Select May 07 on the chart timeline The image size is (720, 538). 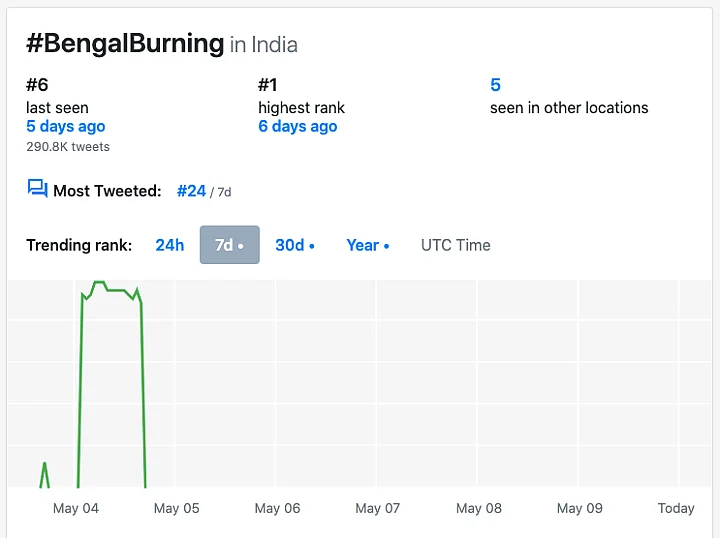[377, 508]
